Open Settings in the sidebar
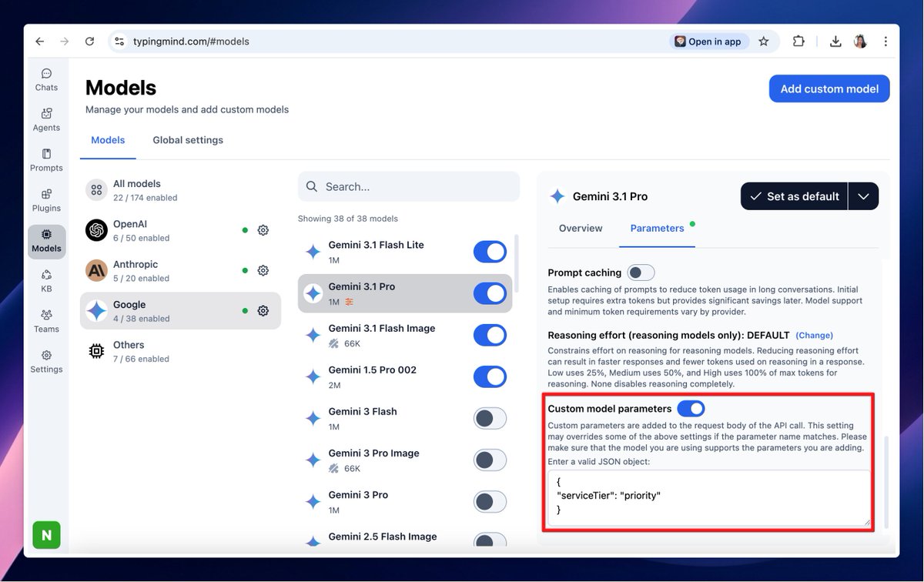 click(x=46, y=361)
